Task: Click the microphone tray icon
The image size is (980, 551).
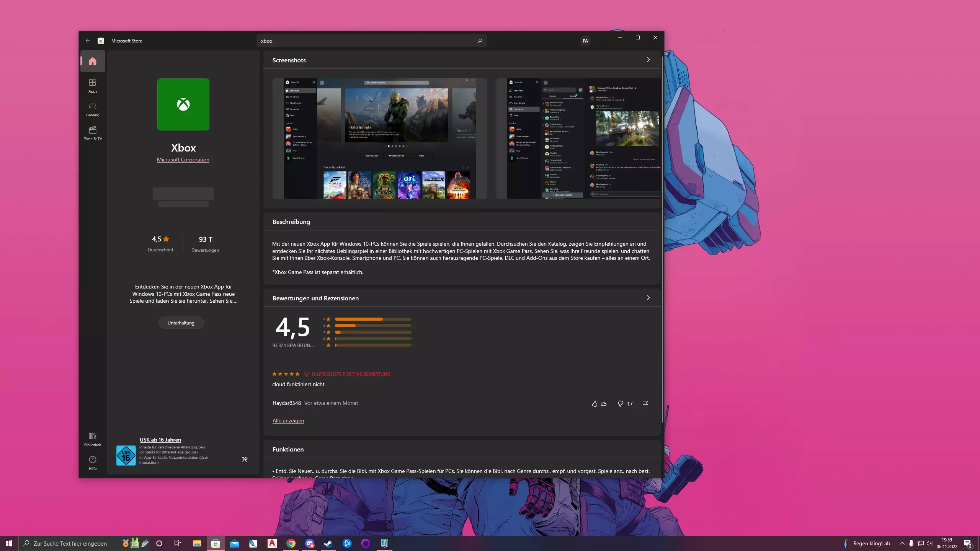Action: coord(911,543)
